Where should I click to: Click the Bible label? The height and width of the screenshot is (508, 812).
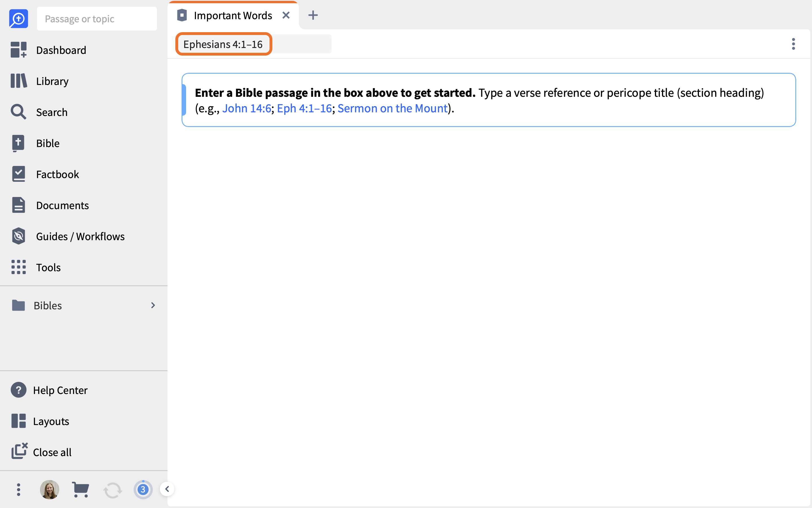pyautogui.click(x=48, y=143)
